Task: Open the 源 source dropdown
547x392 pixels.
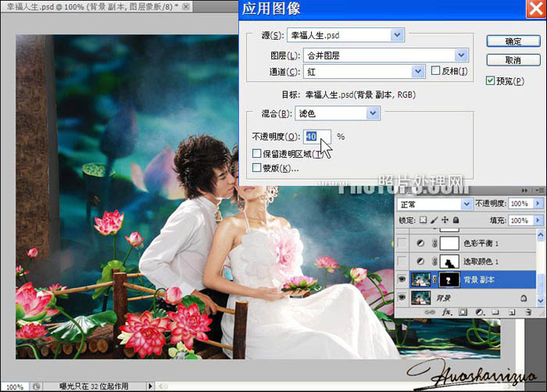Action: click(x=397, y=35)
